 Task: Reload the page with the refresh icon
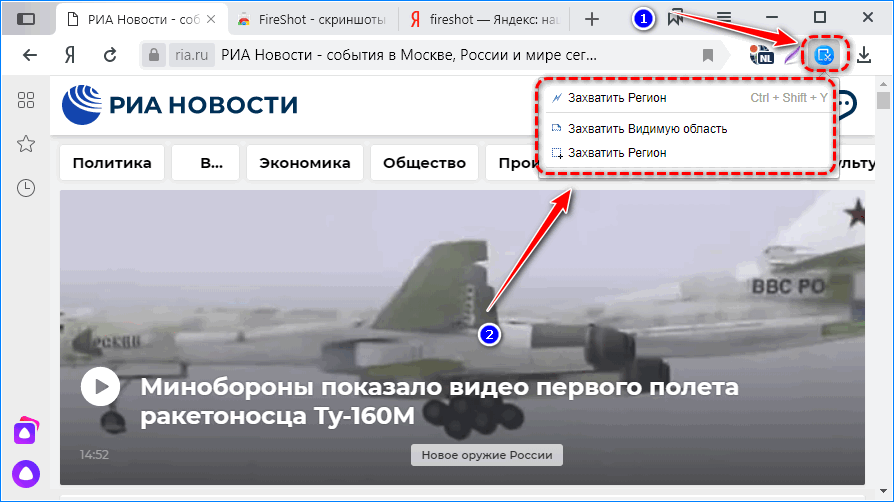110,55
